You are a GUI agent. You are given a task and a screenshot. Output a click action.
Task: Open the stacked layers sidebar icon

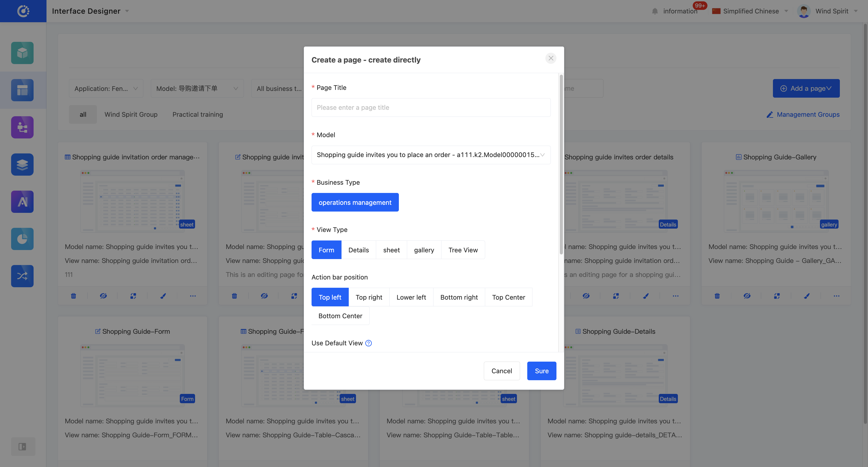pos(22,165)
